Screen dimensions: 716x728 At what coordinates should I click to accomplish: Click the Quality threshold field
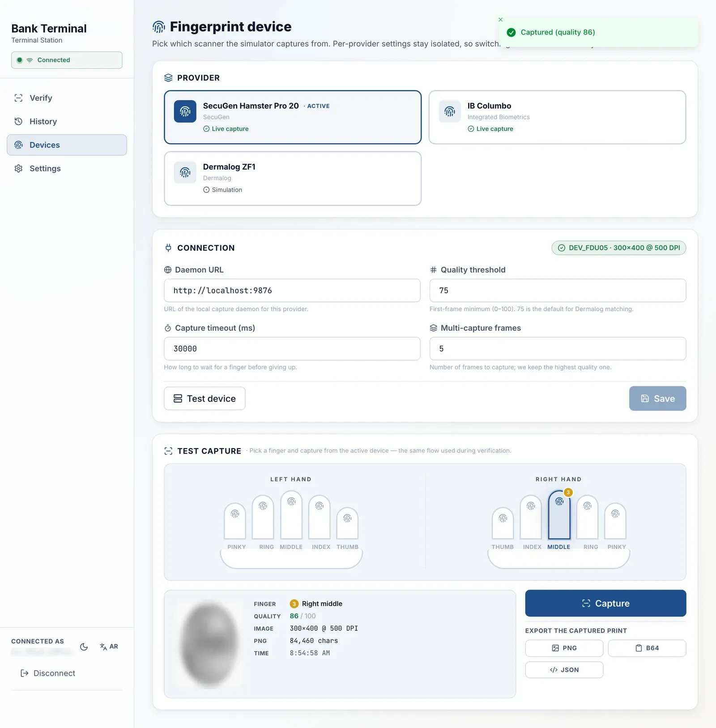[x=558, y=291]
